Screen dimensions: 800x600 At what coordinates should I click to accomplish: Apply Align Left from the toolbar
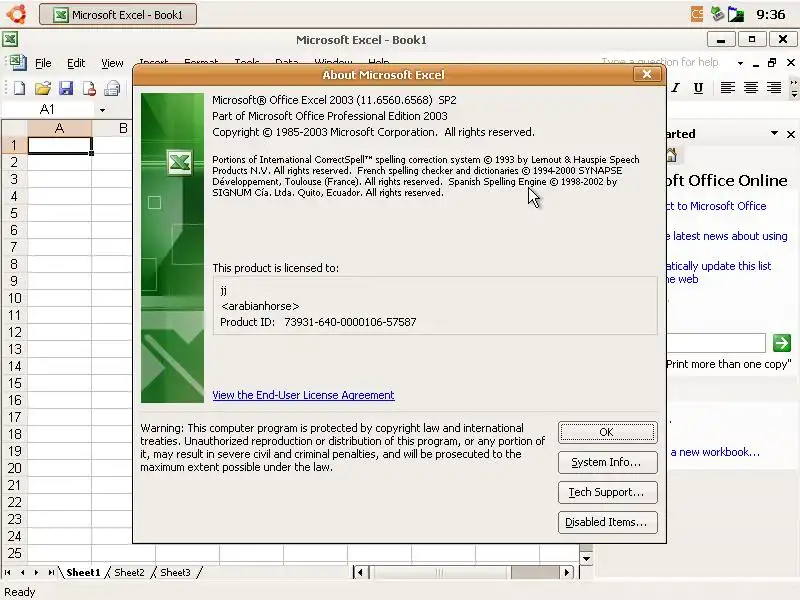click(x=728, y=88)
